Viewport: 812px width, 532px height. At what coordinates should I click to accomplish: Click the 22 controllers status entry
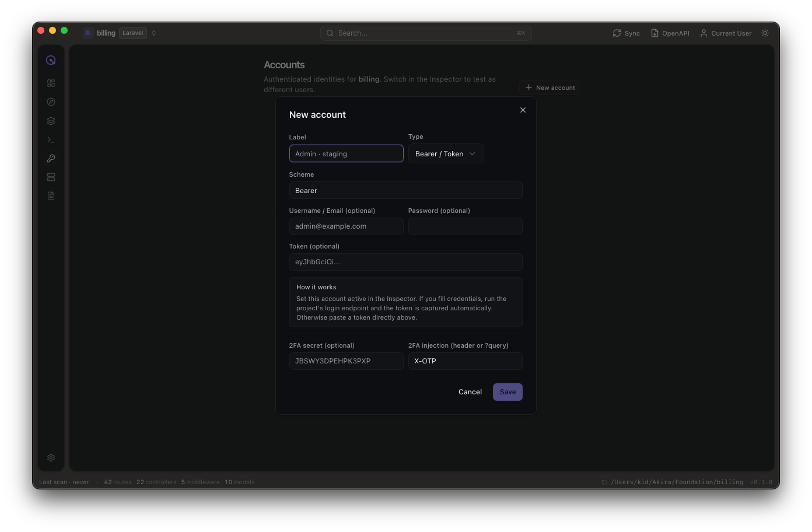click(156, 482)
